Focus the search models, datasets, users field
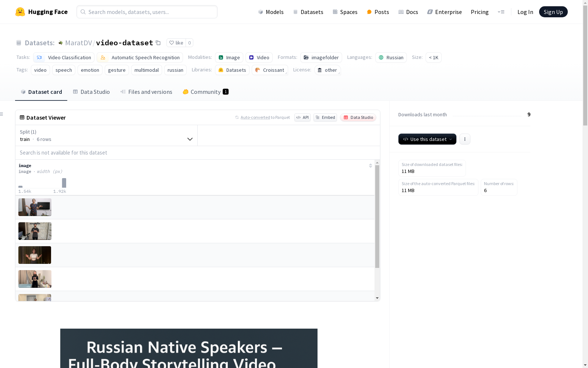 (147, 12)
